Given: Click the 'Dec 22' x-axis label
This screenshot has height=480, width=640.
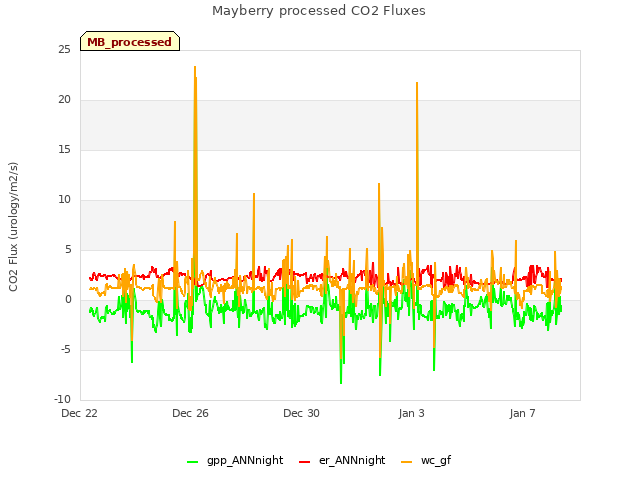Looking at the screenshot, I should point(79,413).
